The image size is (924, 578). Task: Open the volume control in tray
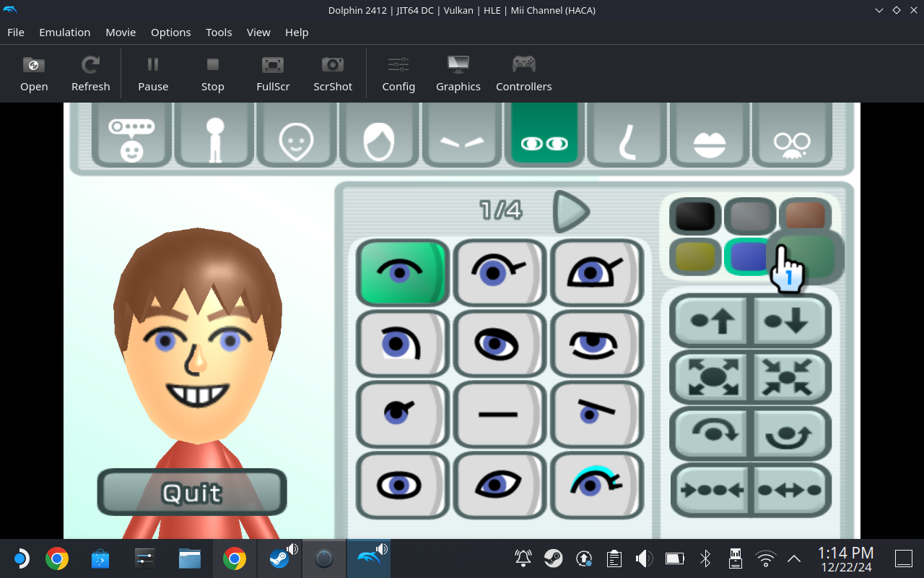tap(644, 558)
